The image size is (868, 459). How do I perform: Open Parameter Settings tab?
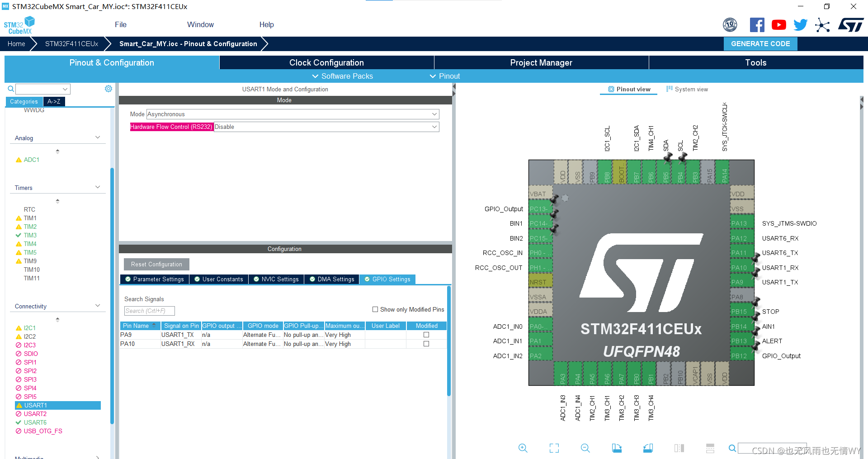tap(155, 279)
